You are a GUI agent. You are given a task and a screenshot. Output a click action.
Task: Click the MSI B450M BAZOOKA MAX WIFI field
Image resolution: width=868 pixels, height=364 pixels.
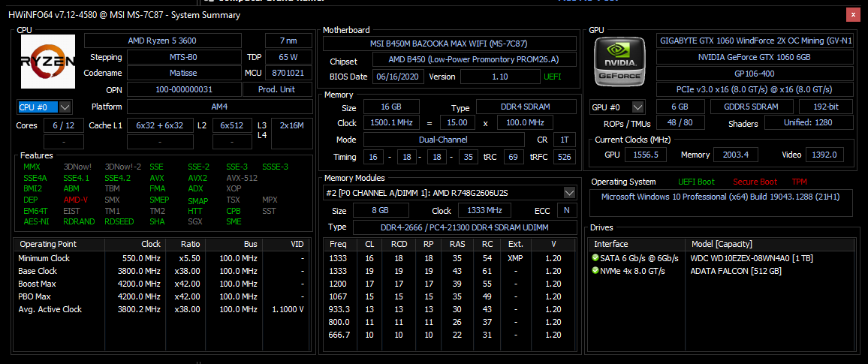pyautogui.click(x=450, y=44)
